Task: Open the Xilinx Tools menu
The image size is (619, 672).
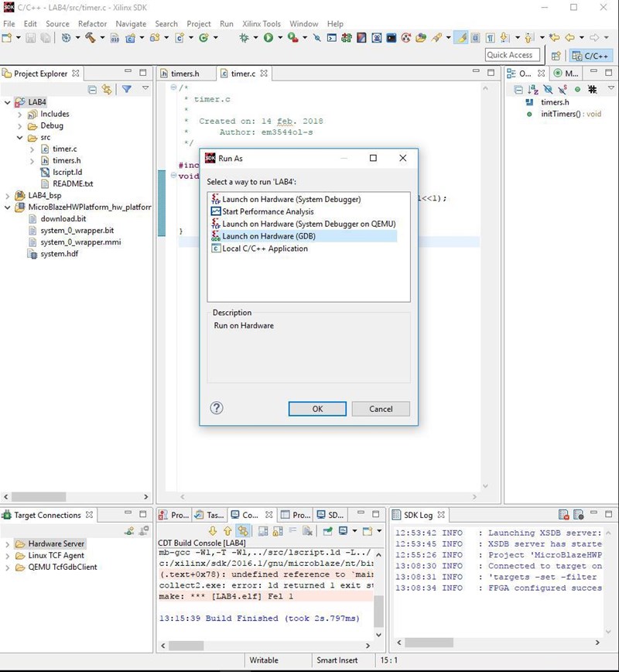Action: pyautogui.click(x=261, y=24)
